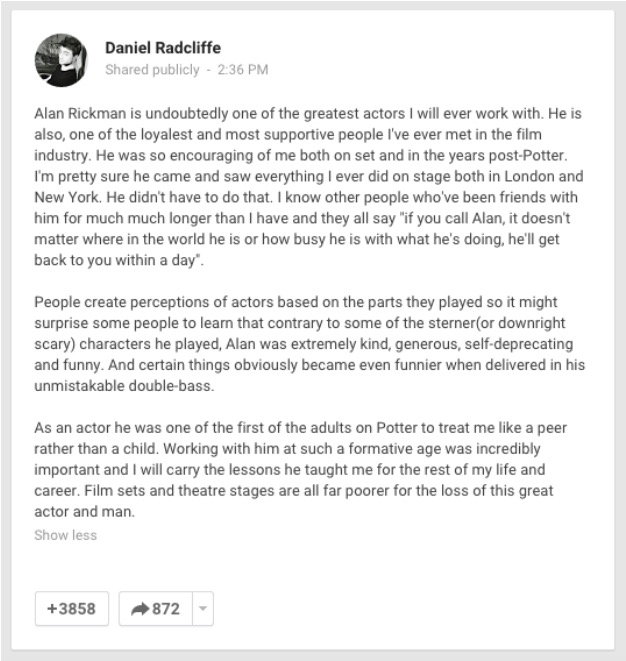Open the post options dropdown arrow

click(201, 608)
